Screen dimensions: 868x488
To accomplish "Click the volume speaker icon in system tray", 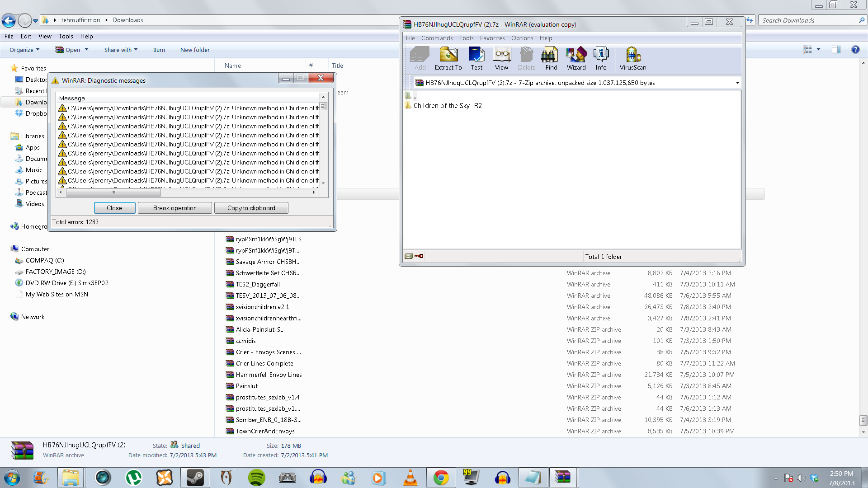I will click(801, 478).
